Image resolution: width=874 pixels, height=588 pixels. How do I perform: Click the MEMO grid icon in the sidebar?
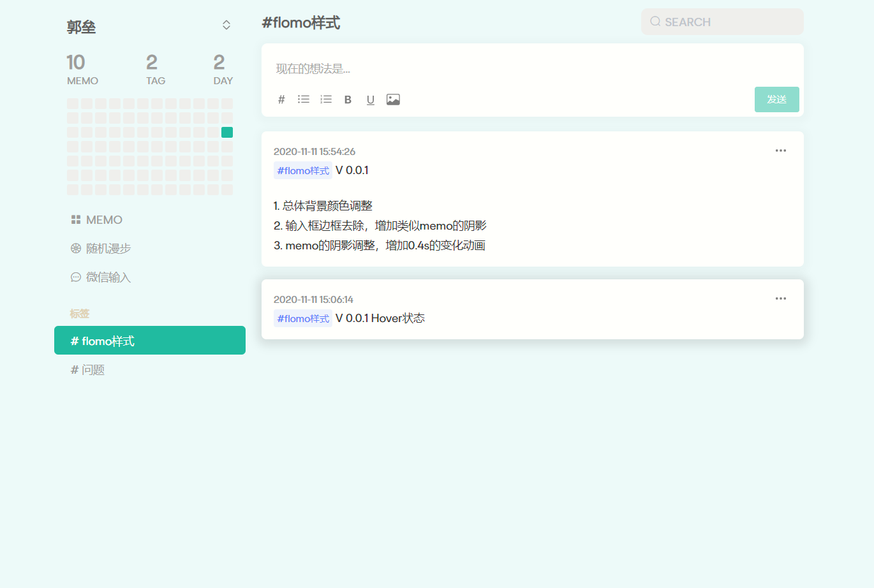[x=75, y=219]
